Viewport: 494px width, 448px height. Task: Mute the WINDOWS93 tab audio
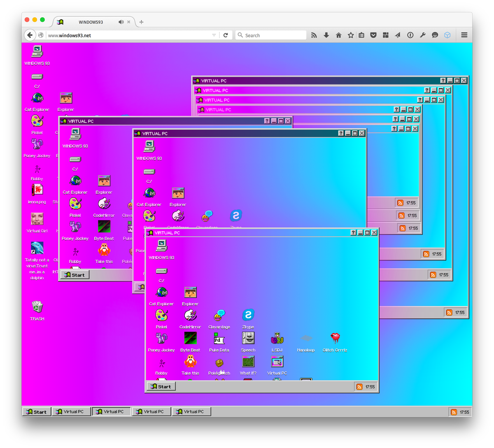click(x=121, y=22)
